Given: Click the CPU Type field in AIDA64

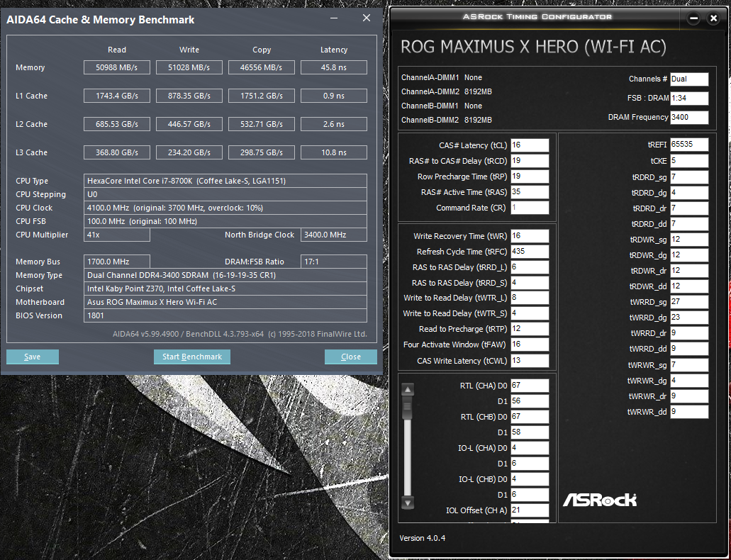Looking at the screenshot, I should [225, 181].
